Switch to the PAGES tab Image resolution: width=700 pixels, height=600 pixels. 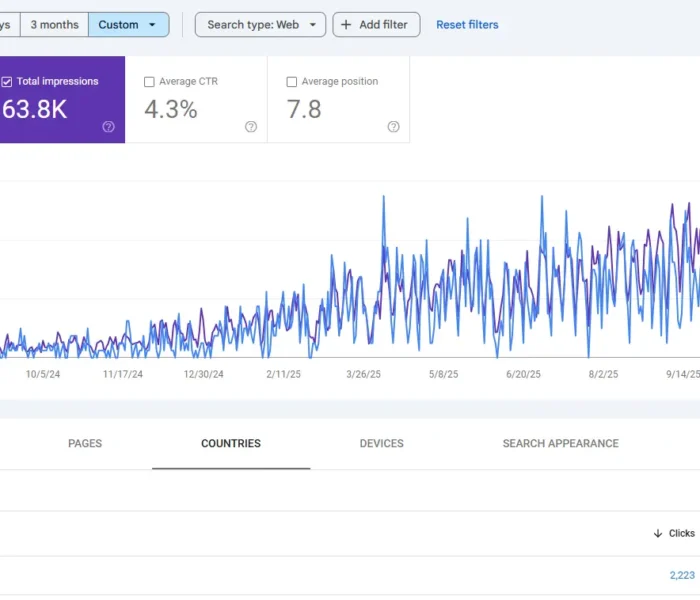click(x=85, y=444)
